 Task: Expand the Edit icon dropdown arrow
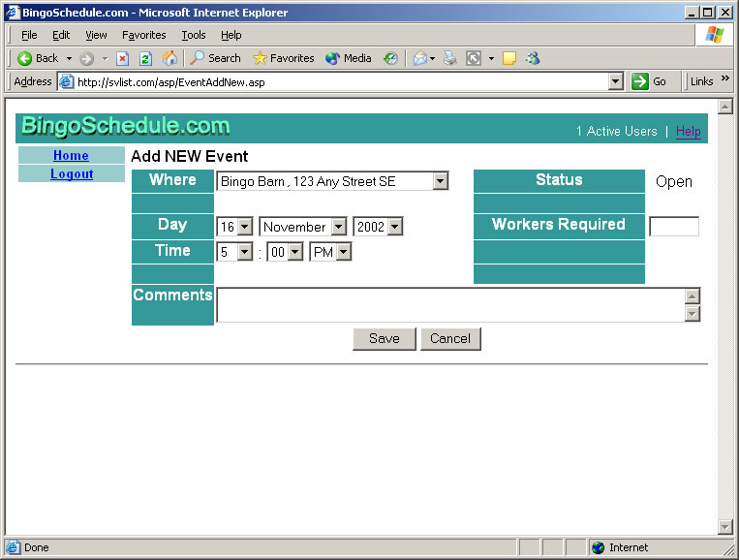click(x=491, y=58)
